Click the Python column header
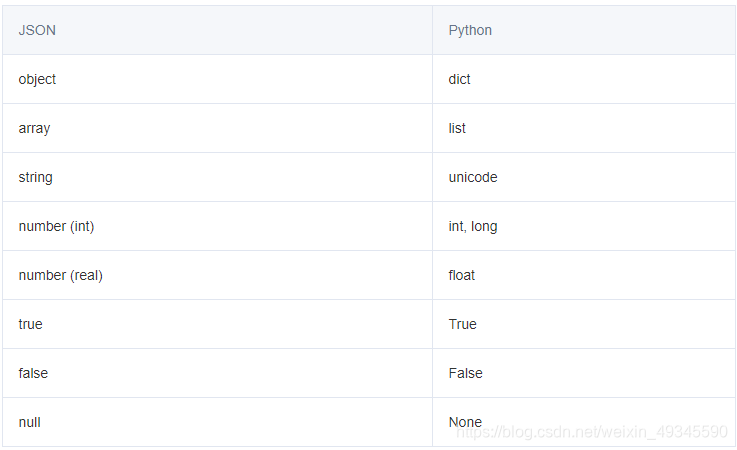The image size is (737, 450). point(470,30)
